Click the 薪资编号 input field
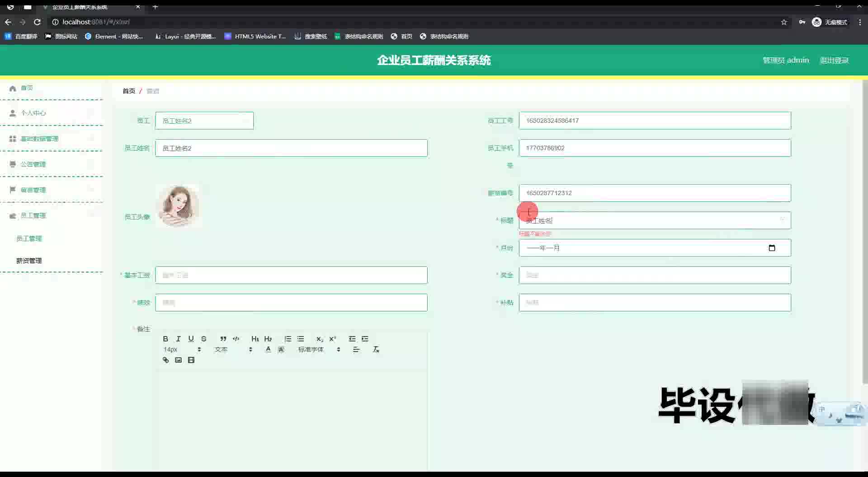Image resolution: width=868 pixels, height=477 pixels. point(655,193)
